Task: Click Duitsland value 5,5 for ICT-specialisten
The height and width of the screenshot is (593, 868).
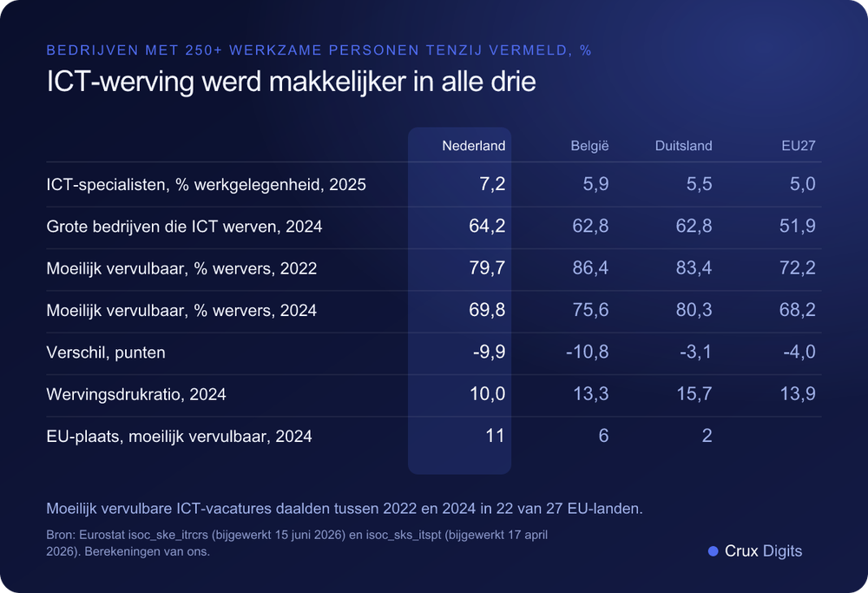Action: [699, 184]
